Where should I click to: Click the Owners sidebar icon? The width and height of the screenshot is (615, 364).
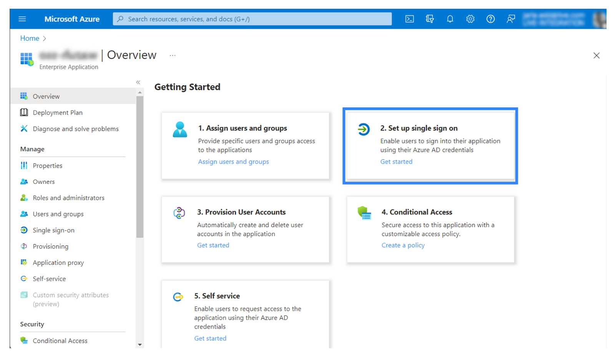pos(24,181)
